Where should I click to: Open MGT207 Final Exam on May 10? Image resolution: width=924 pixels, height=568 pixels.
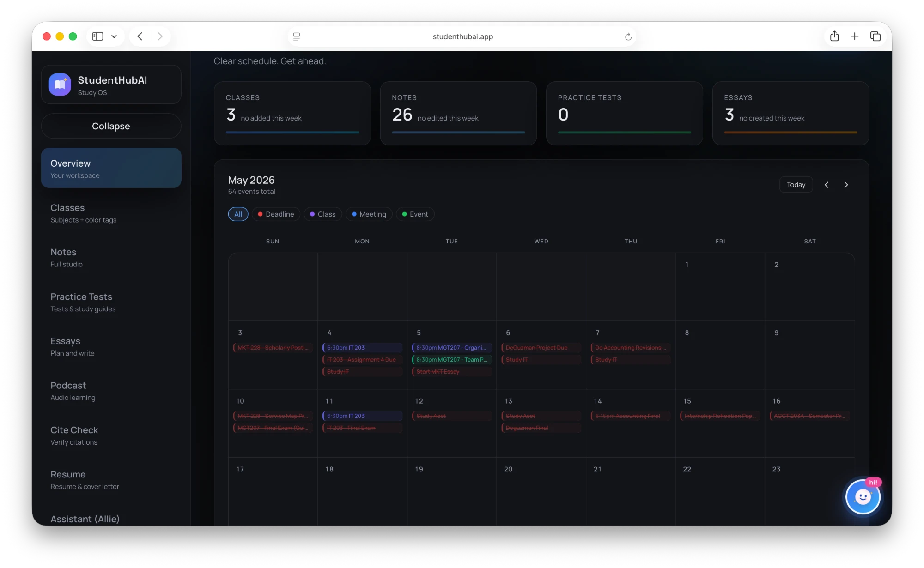[x=273, y=428]
